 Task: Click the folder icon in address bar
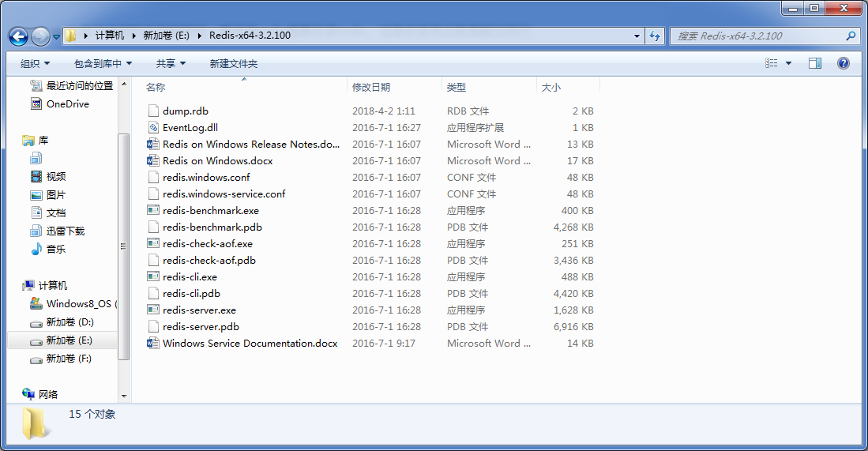71,36
